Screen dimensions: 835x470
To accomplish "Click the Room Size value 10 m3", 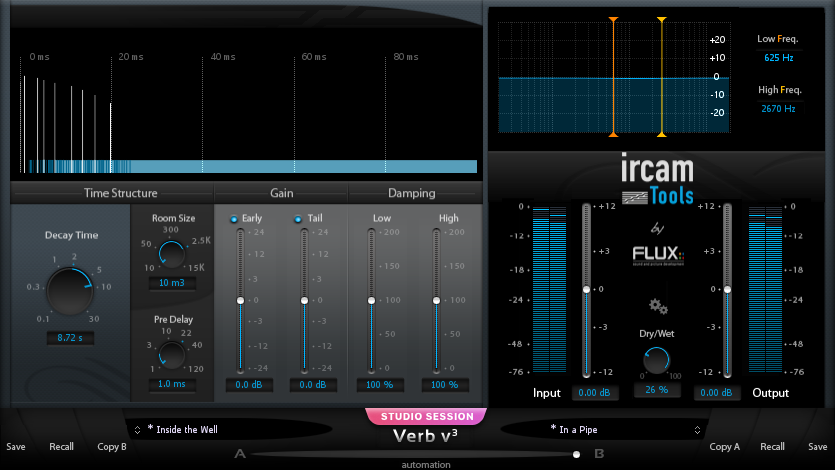I will (171, 283).
